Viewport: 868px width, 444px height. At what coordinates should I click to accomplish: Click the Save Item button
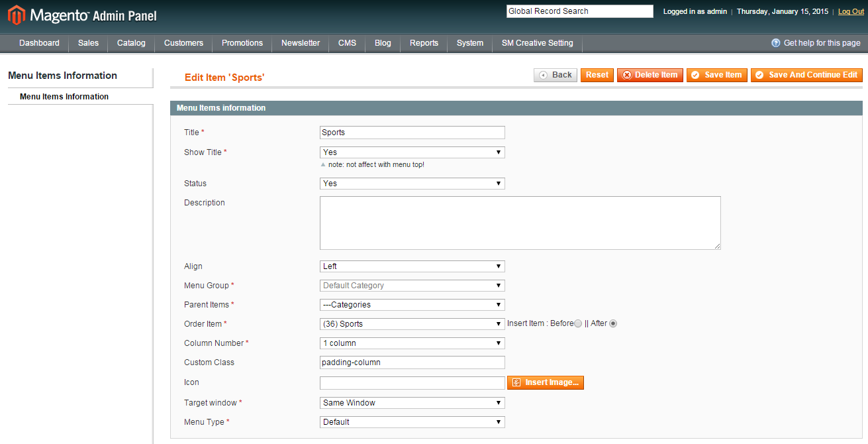pyautogui.click(x=717, y=75)
